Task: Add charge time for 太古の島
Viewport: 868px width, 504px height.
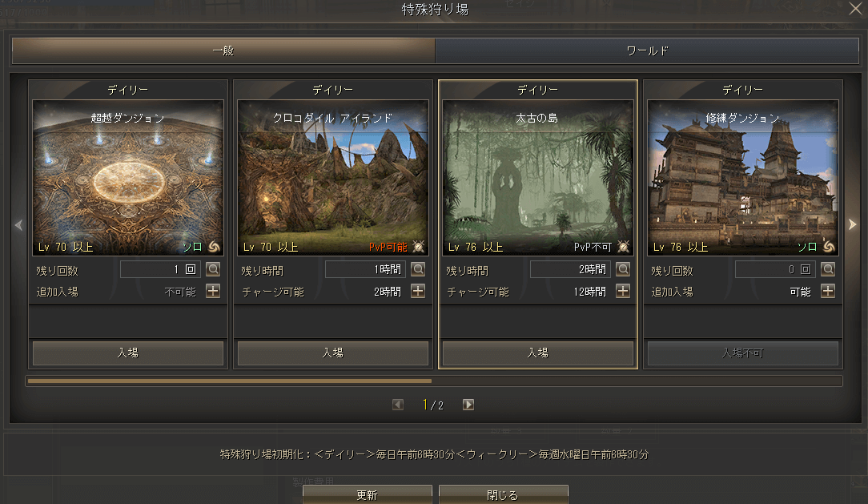Action: click(623, 292)
